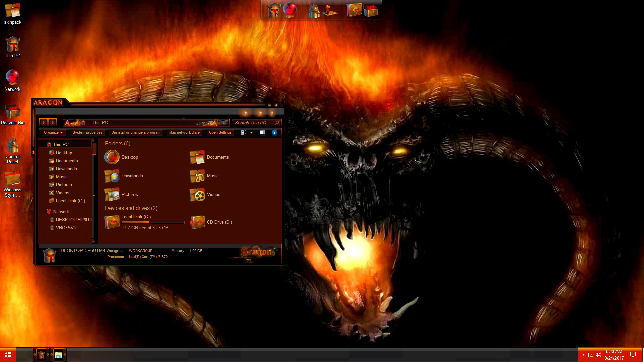Select the Music folder icon
The width and height of the screenshot is (644, 362).
tap(197, 176)
